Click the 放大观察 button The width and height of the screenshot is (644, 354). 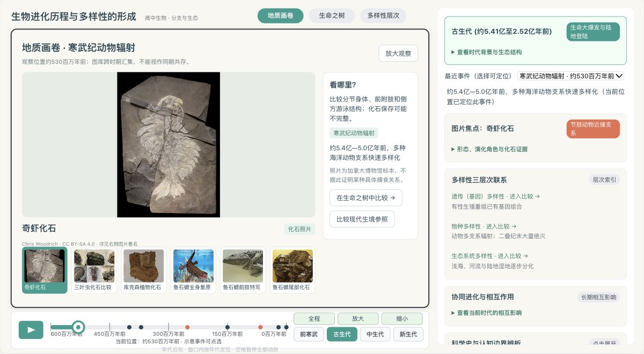click(398, 53)
